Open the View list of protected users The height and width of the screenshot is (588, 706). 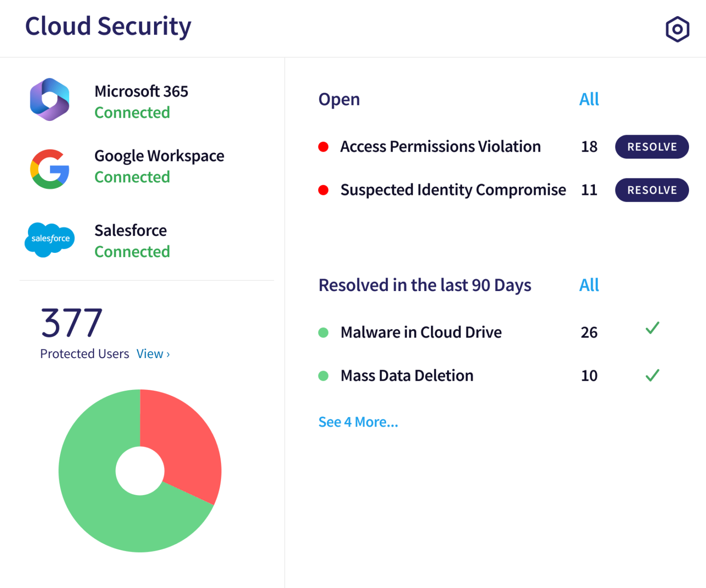[x=153, y=354]
